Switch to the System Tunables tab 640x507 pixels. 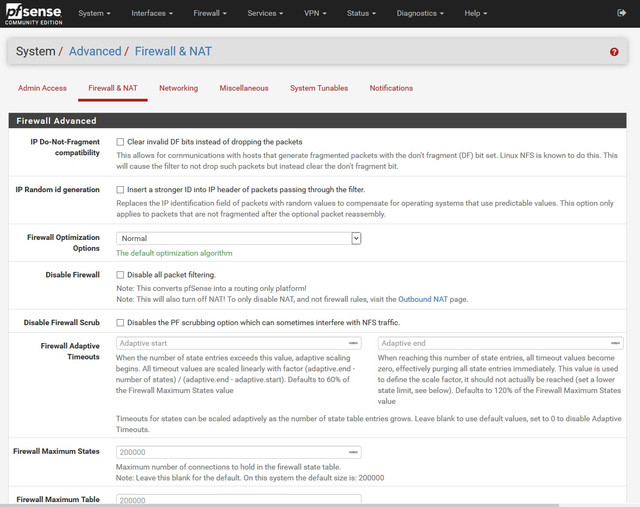[319, 88]
